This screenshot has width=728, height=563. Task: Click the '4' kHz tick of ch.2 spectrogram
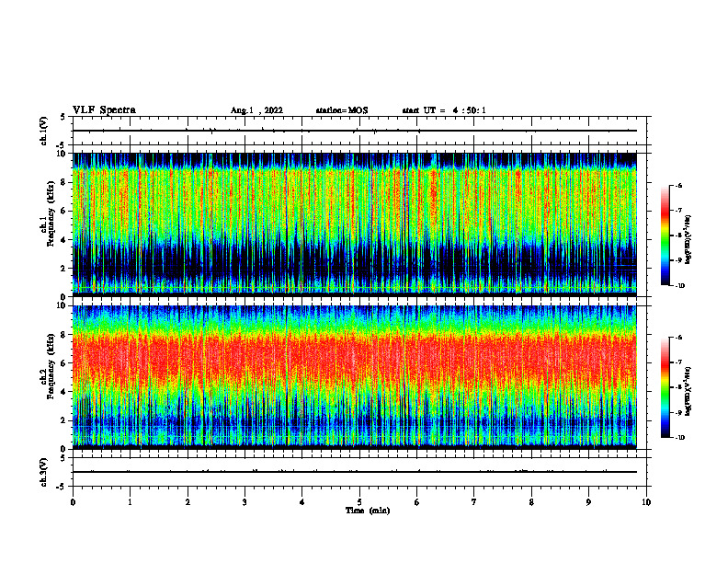point(64,392)
